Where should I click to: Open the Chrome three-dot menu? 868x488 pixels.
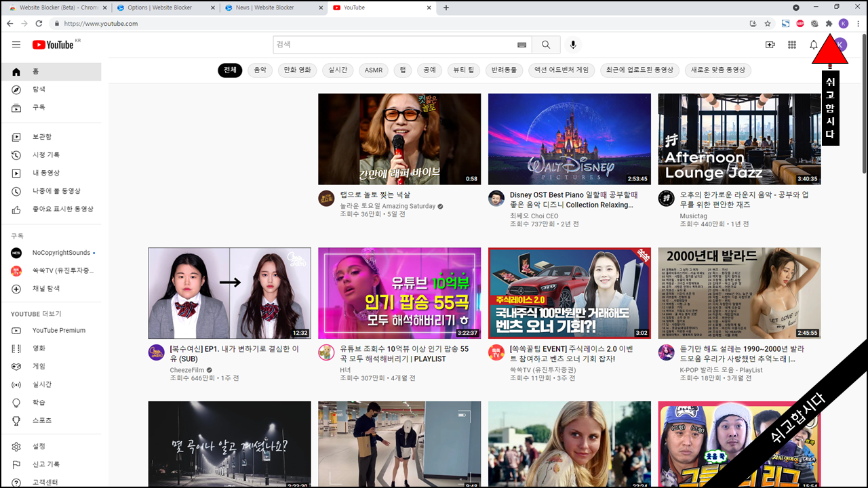pyautogui.click(x=858, y=23)
